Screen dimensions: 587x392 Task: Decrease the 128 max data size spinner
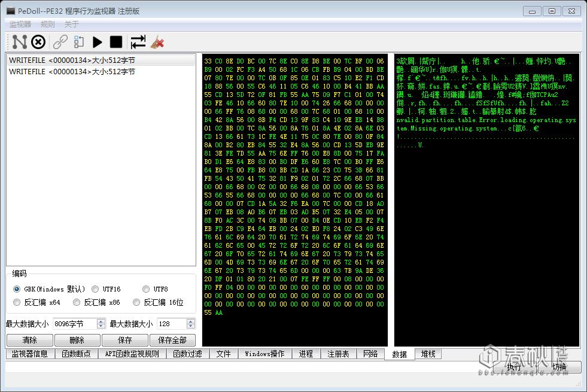[x=191, y=326]
